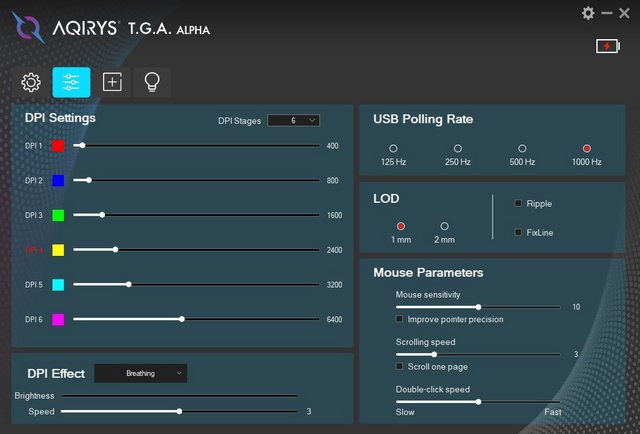Click the DPI 5 label

(x=33, y=285)
